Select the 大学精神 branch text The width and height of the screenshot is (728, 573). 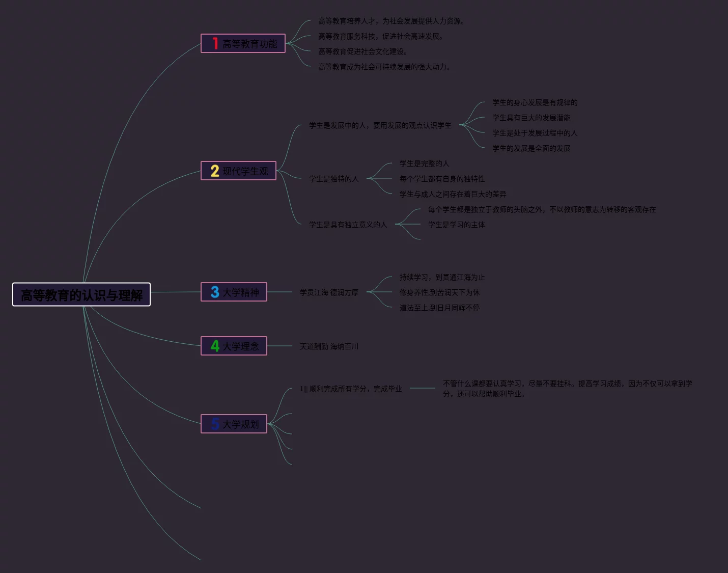click(240, 293)
